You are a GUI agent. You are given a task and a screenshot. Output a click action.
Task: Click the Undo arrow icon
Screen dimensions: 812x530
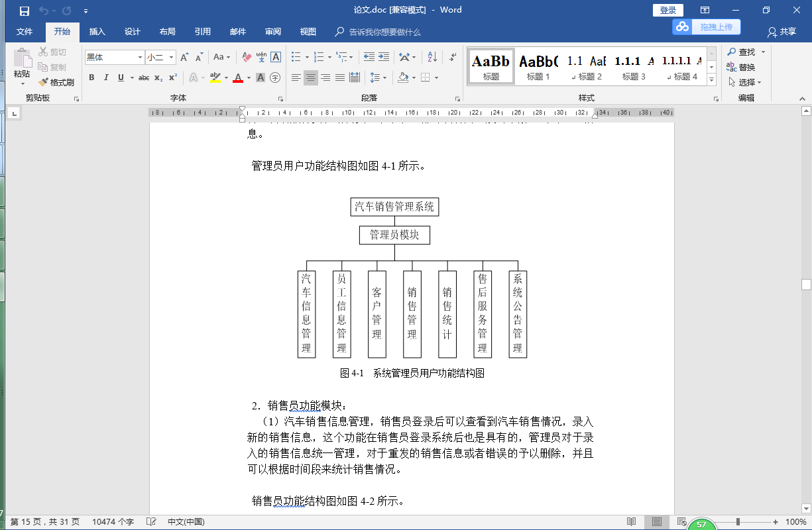(44, 11)
